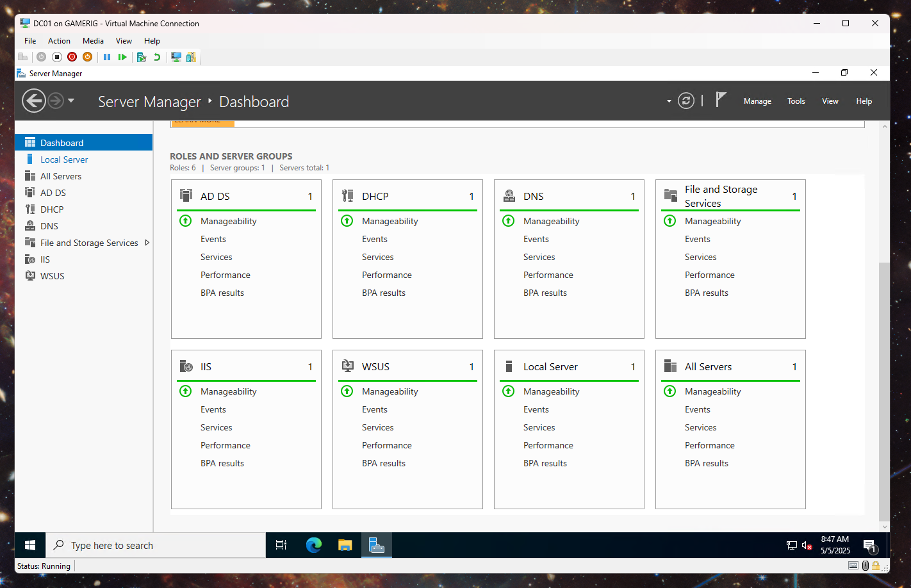Create a checkpoint with the toolbar icon
Viewport: 911px width, 588px height.
(142, 57)
